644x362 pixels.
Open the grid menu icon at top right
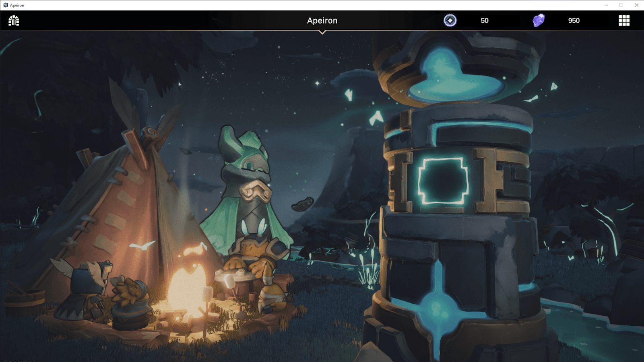624,21
